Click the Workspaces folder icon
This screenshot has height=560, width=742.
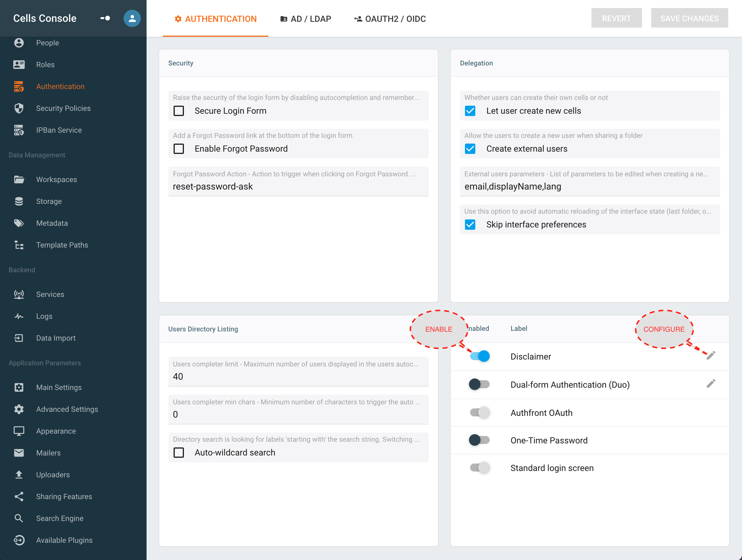click(19, 179)
